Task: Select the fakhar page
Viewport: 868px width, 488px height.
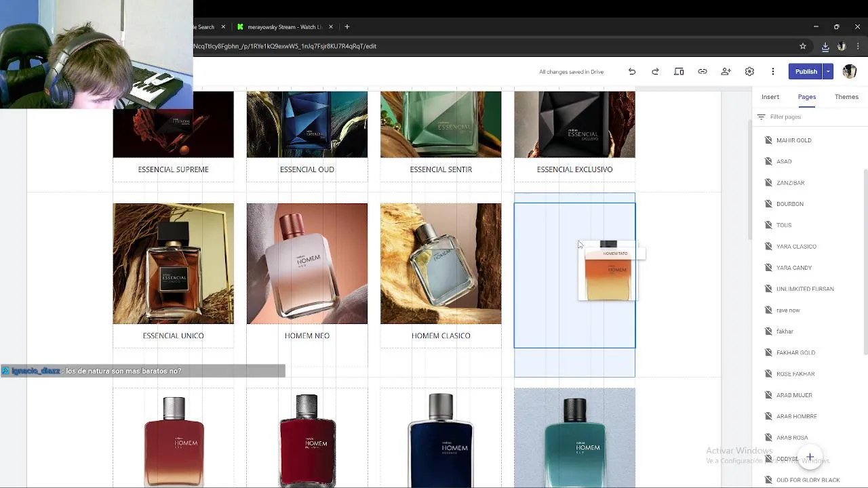Action: click(x=785, y=331)
